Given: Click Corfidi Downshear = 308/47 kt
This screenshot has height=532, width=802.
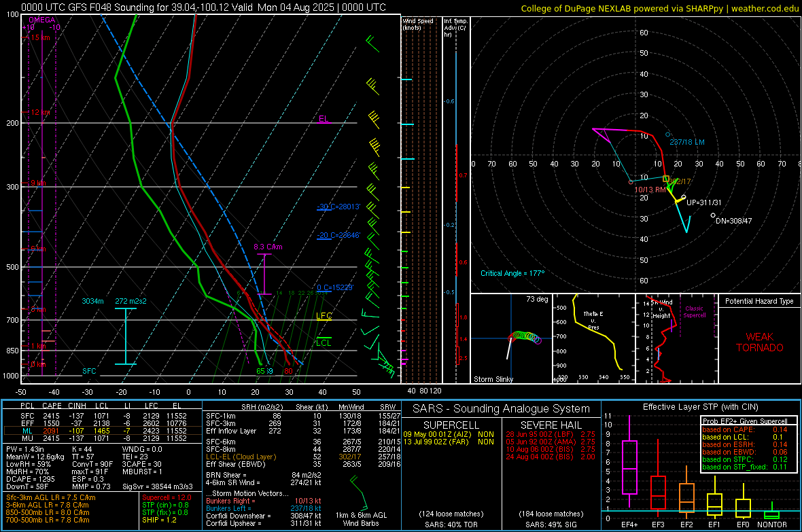Looking at the screenshot, I should [264, 516].
